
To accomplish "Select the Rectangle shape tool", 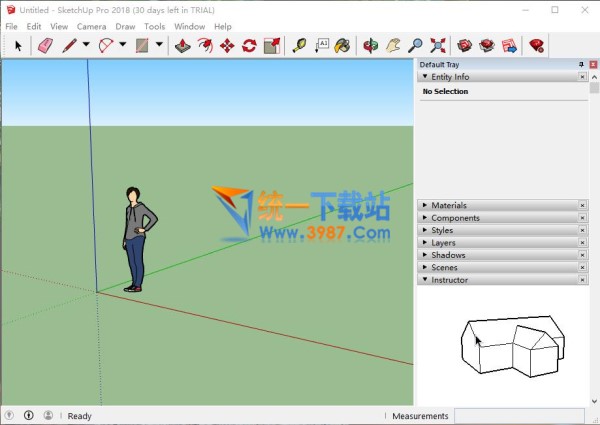I will pos(142,46).
